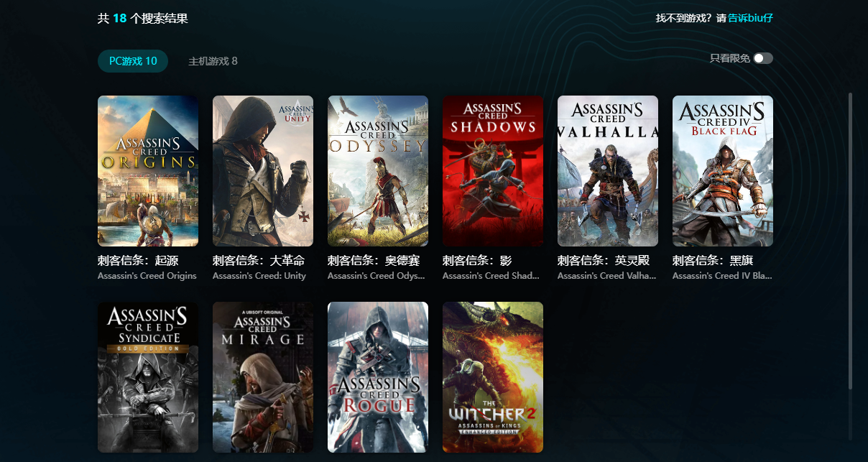Switch to the PC游戏 10 tab
This screenshot has height=462, width=868.
tap(133, 61)
